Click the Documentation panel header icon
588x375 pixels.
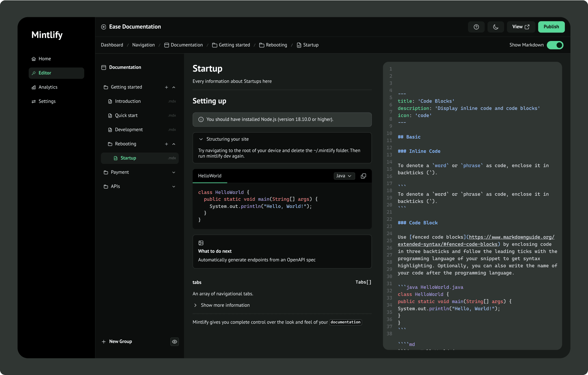104,67
